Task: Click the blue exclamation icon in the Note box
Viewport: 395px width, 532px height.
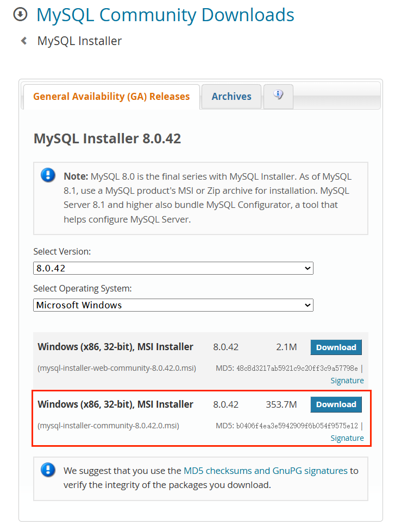Action: pyautogui.click(x=48, y=175)
